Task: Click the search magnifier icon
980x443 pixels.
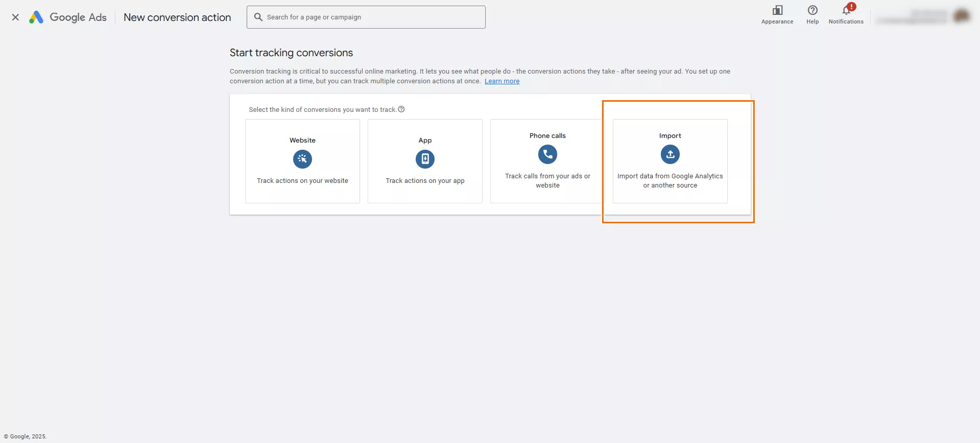Action: pos(258,17)
